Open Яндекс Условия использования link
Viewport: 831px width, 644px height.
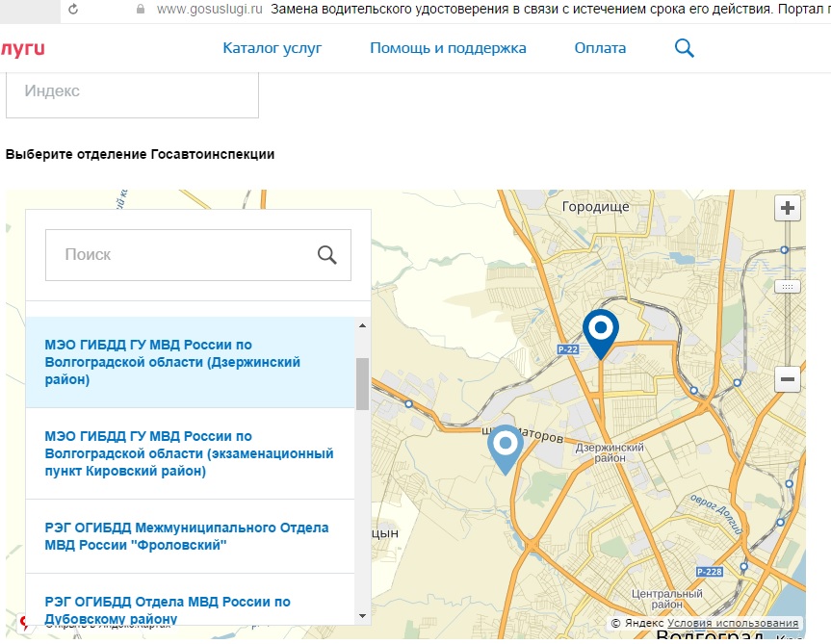733,624
